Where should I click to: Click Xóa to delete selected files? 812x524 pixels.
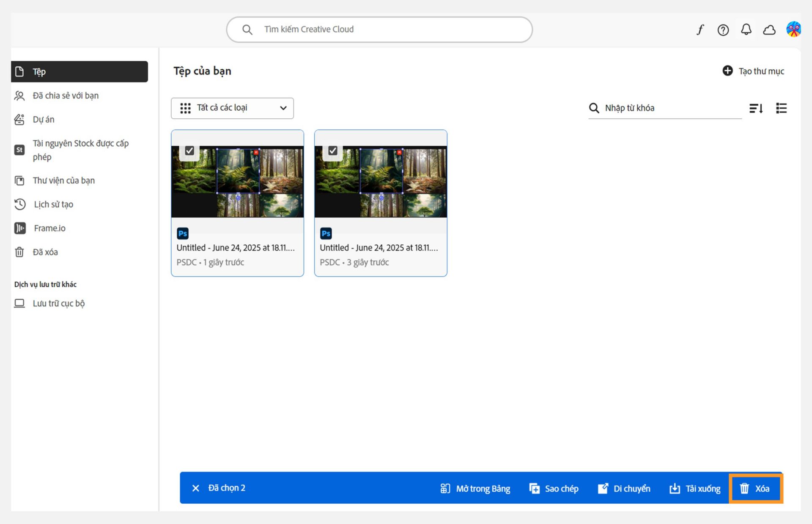pyautogui.click(x=756, y=489)
